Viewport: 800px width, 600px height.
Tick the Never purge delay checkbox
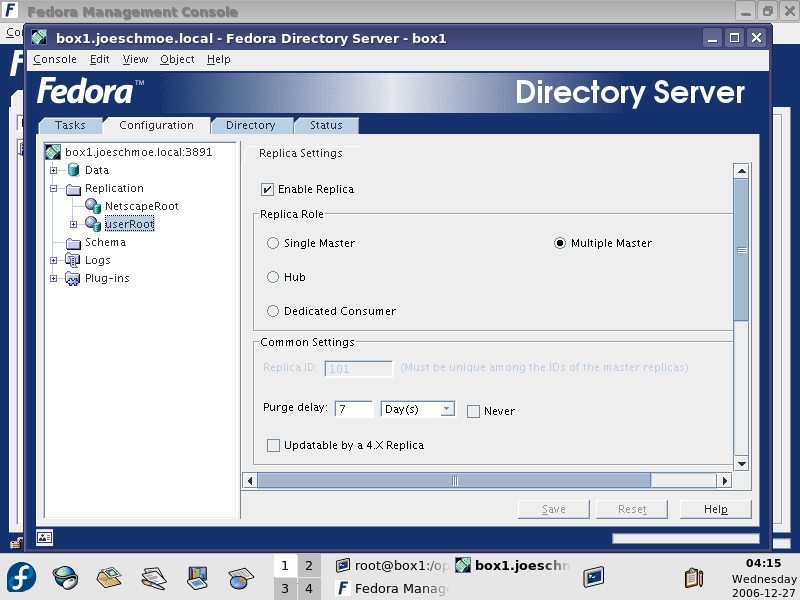474,411
